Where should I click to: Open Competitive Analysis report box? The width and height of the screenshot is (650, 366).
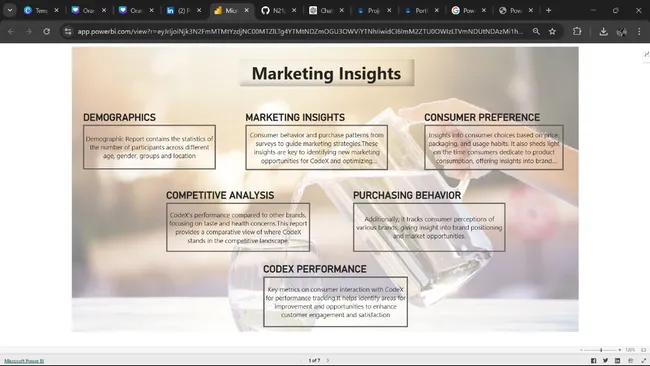(238, 227)
